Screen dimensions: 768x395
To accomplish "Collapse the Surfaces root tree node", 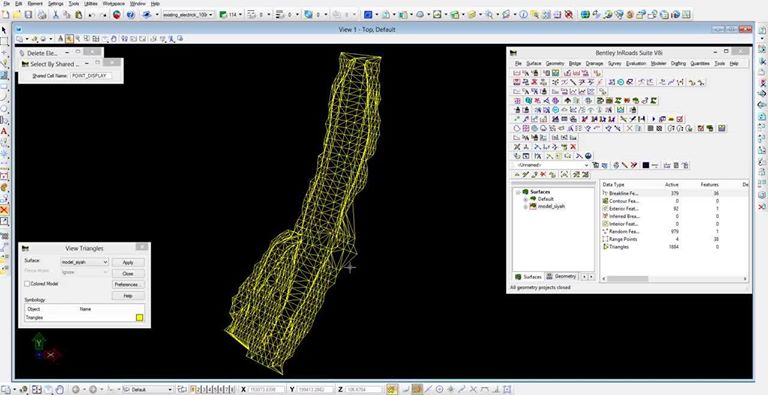I will pyautogui.click(x=518, y=192).
